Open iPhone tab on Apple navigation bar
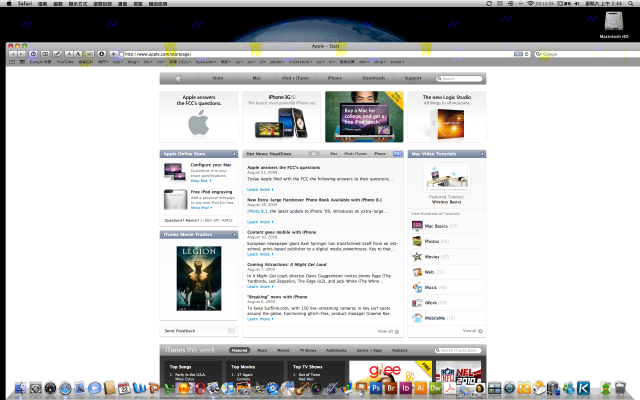640x400 pixels. (x=335, y=78)
